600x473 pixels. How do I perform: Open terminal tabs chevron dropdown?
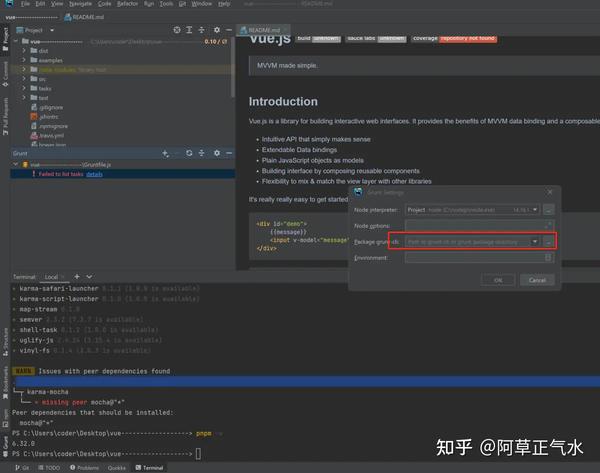(x=89, y=276)
